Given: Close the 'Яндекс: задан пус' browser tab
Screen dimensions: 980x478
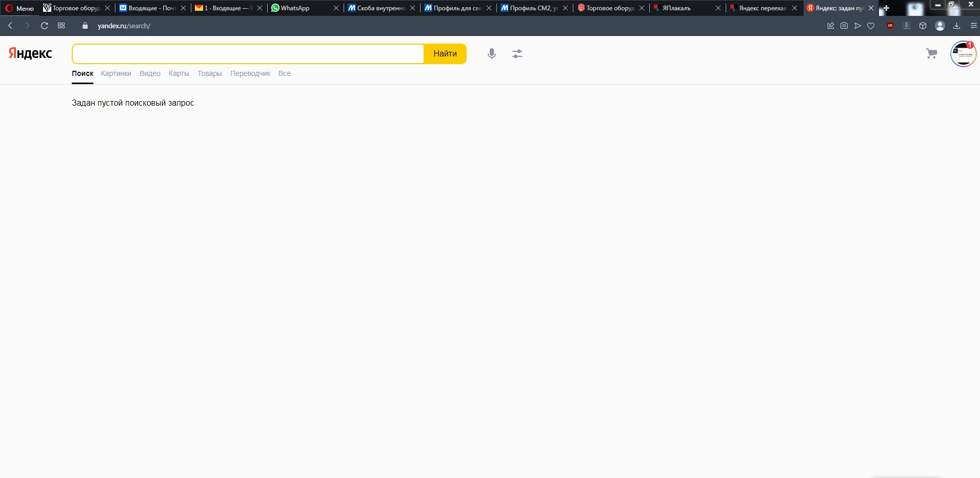Looking at the screenshot, I should pos(871,8).
